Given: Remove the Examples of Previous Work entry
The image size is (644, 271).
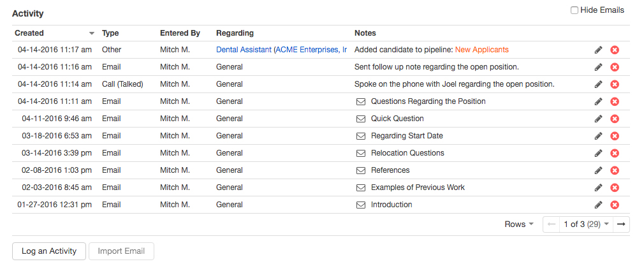Looking at the screenshot, I should point(615,187).
